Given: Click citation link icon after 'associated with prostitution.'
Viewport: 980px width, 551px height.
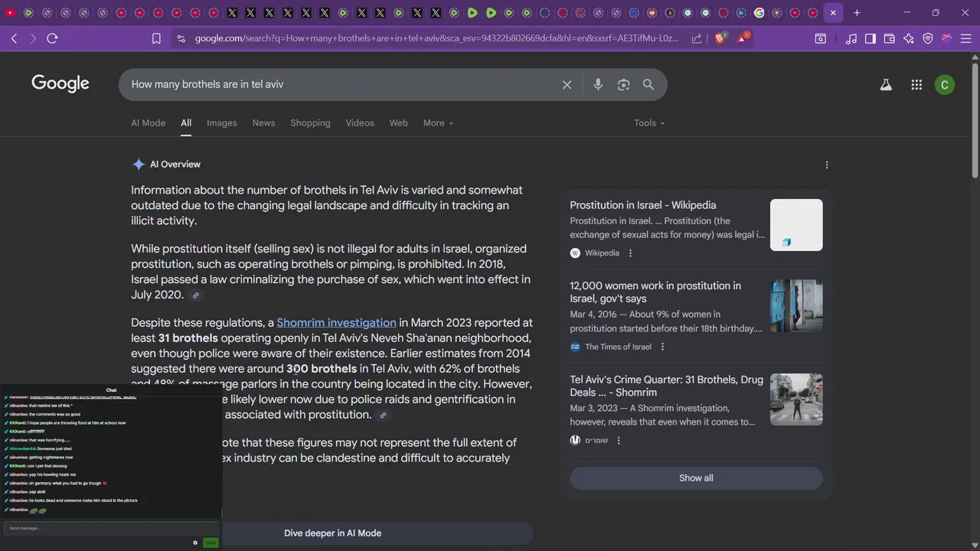Looking at the screenshot, I should coord(383,416).
